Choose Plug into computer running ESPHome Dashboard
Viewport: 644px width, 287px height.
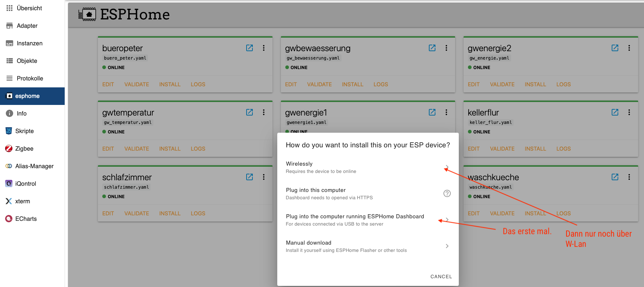click(x=368, y=220)
